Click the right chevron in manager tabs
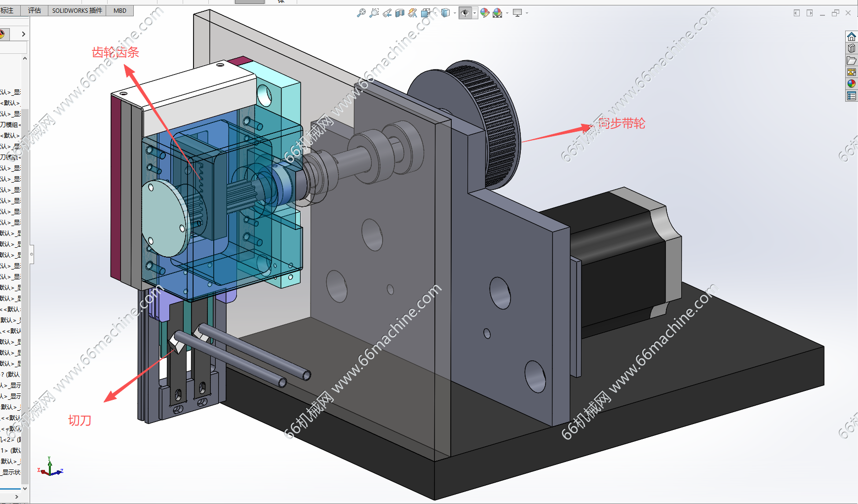858x504 pixels. (x=23, y=34)
